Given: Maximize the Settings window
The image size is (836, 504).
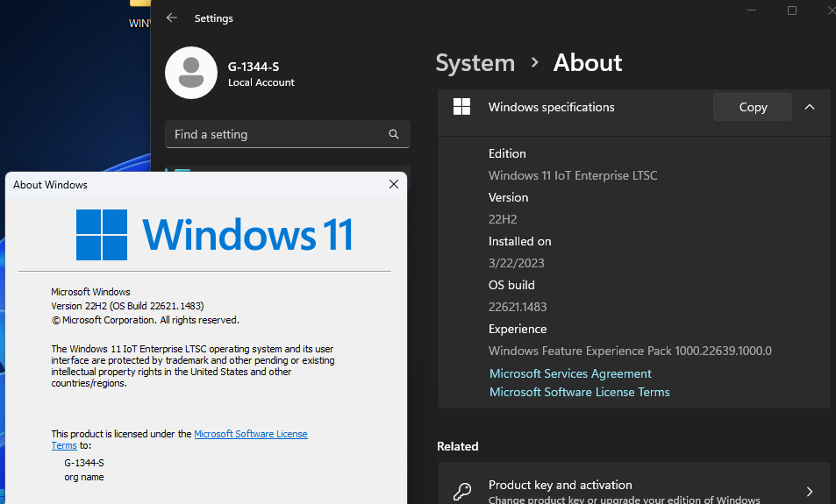Looking at the screenshot, I should pos(792,11).
